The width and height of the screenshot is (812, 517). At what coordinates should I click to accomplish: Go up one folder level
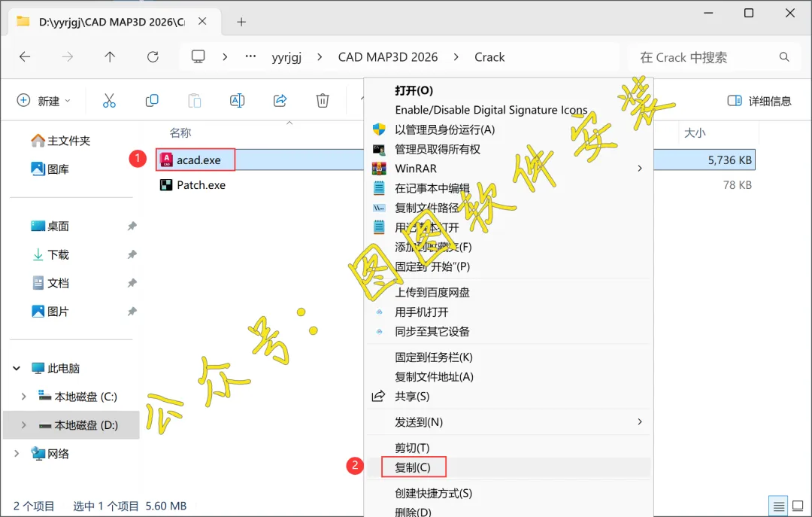tap(110, 57)
